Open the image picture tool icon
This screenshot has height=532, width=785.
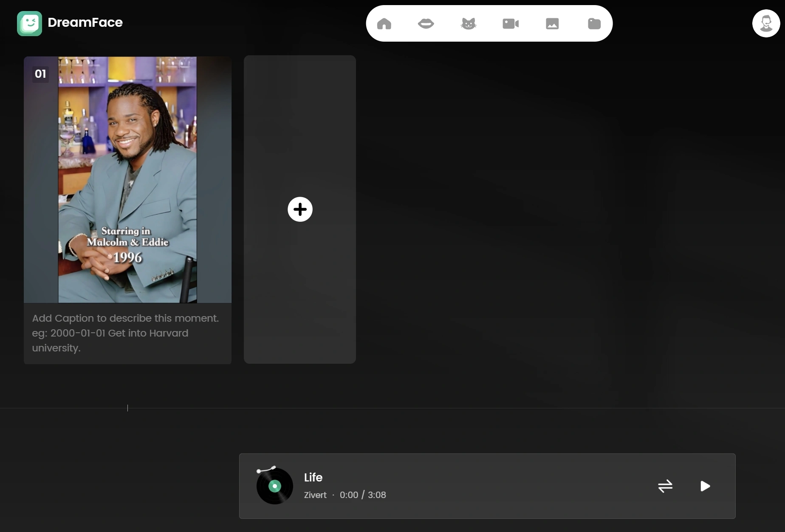(552, 24)
